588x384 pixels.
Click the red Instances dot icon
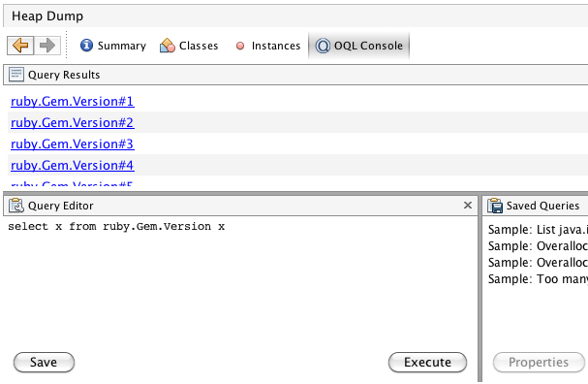240,46
